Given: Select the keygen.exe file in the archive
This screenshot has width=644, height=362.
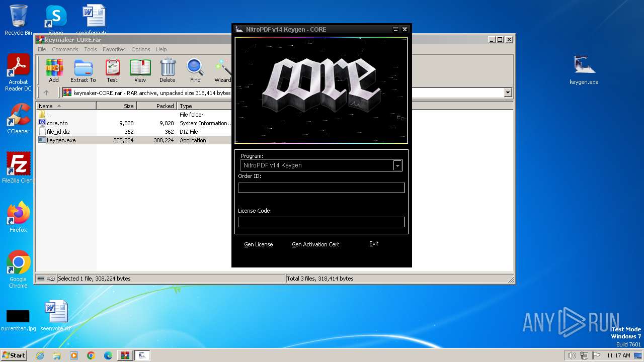Looking at the screenshot, I should click(x=134, y=140).
